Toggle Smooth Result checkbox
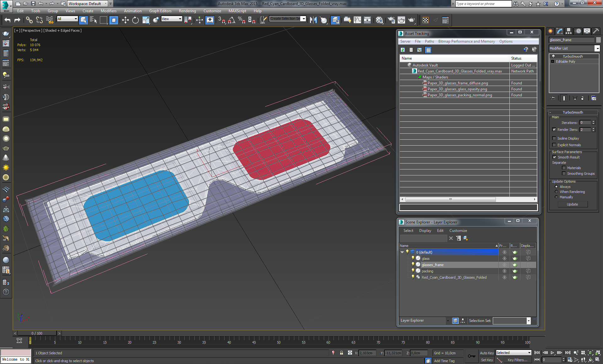 tap(554, 157)
